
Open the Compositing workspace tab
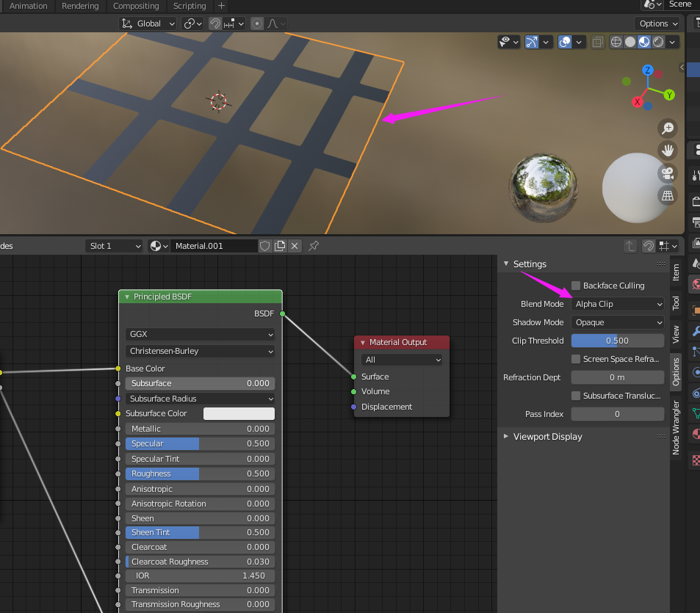(x=136, y=6)
